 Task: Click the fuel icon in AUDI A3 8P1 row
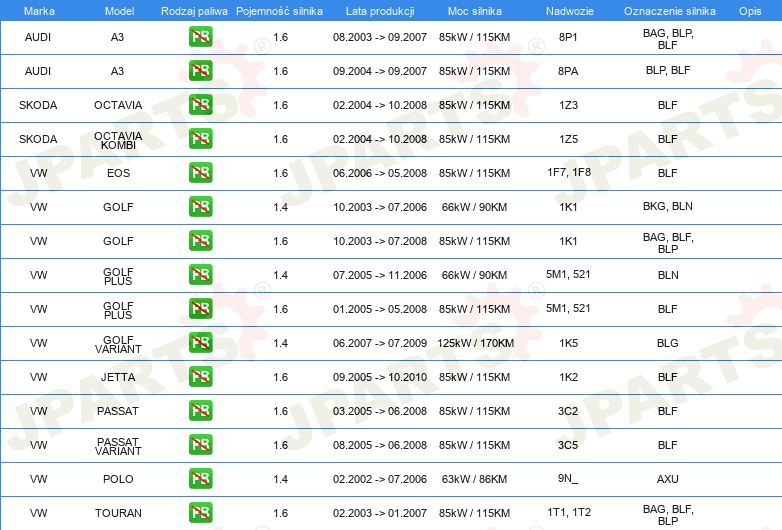click(x=200, y=37)
